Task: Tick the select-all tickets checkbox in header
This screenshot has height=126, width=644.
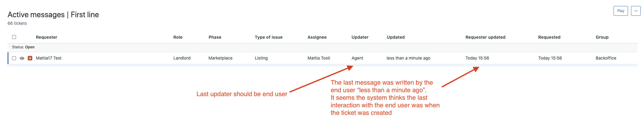Action: click(x=14, y=37)
